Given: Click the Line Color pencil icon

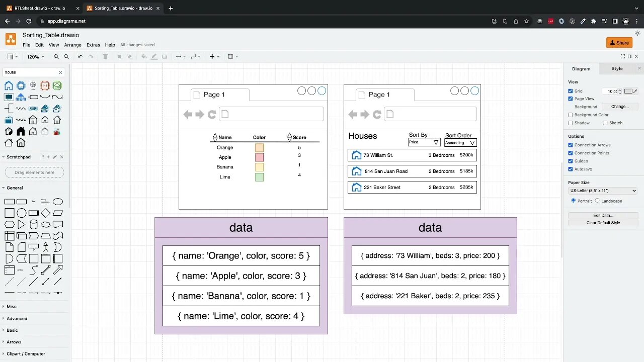Looking at the screenshot, I should click(x=154, y=57).
